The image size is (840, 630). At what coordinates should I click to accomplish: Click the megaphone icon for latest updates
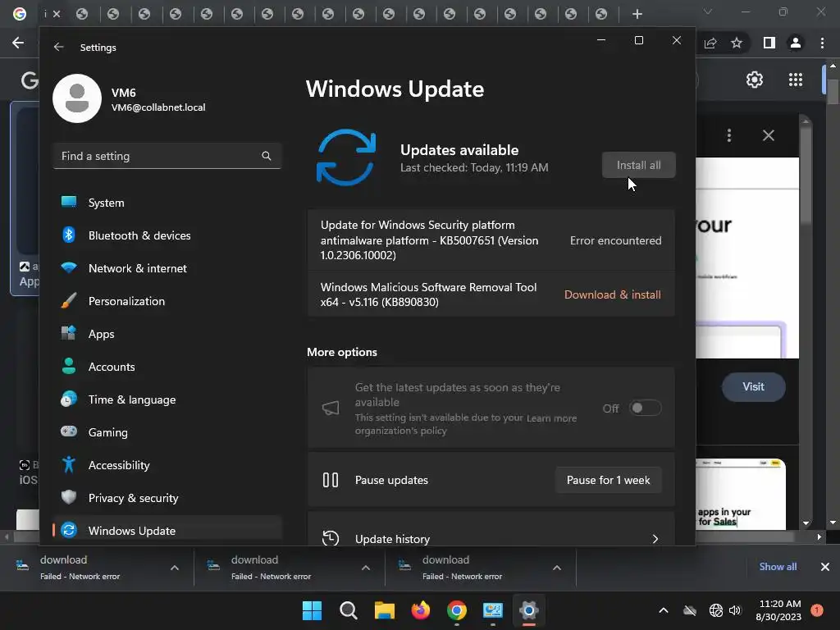331,409
